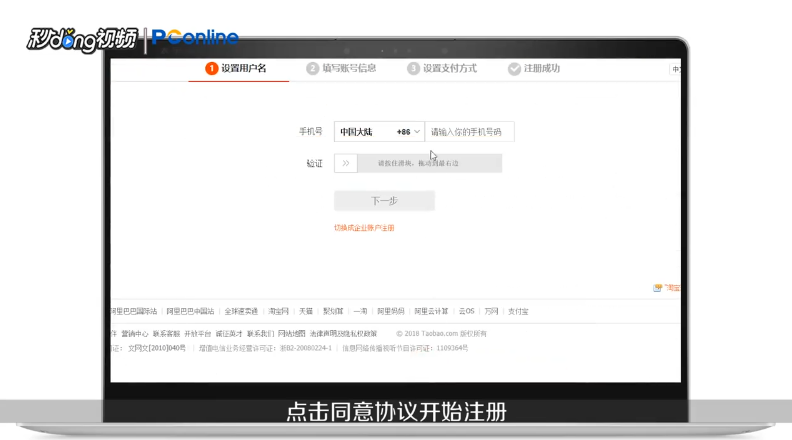
Task: Select the 填写账号信息 step tab
Action: tap(341, 69)
